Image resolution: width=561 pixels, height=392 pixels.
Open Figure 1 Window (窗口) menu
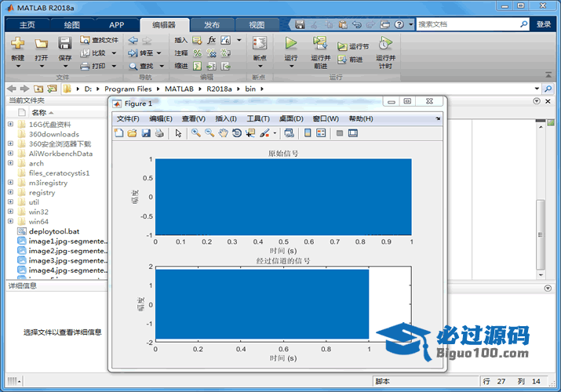pyautogui.click(x=326, y=118)
